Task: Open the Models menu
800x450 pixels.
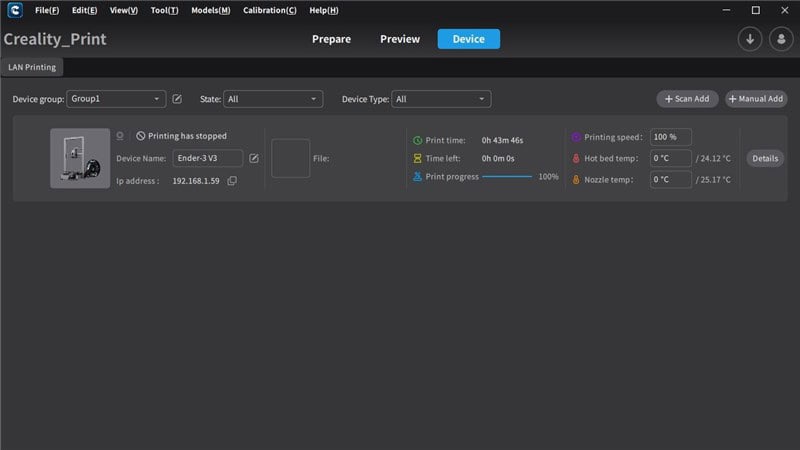Action: 211,10
